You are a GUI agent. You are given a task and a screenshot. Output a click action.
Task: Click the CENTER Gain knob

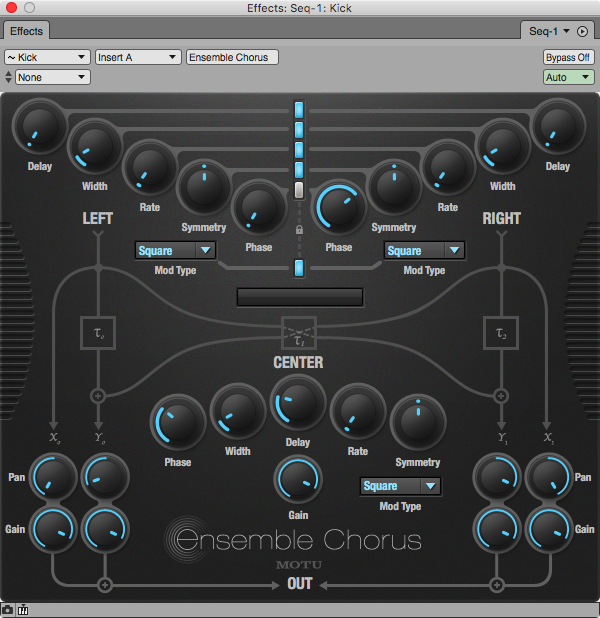click(x=298, y=479)
